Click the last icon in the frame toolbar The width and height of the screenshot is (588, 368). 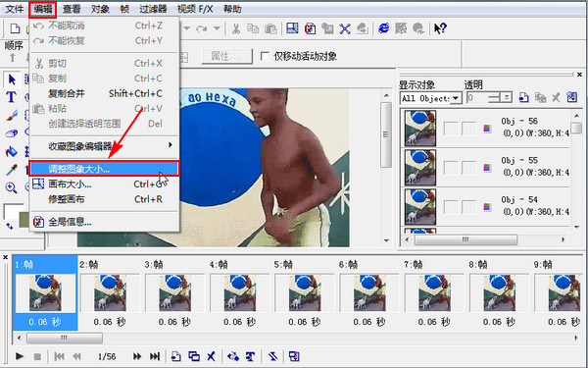(294, 356)
